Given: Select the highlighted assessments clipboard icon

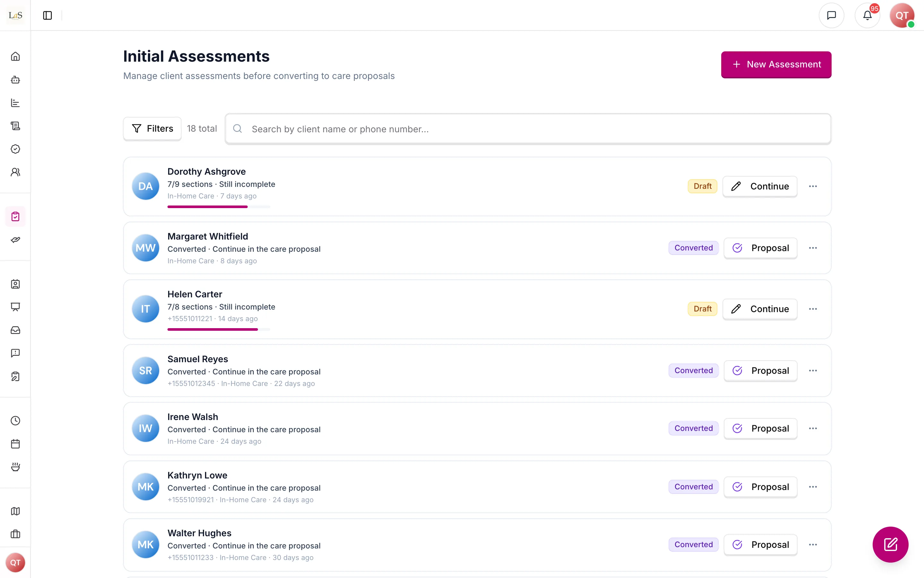Looking at the screenshot, I should 15,217.
